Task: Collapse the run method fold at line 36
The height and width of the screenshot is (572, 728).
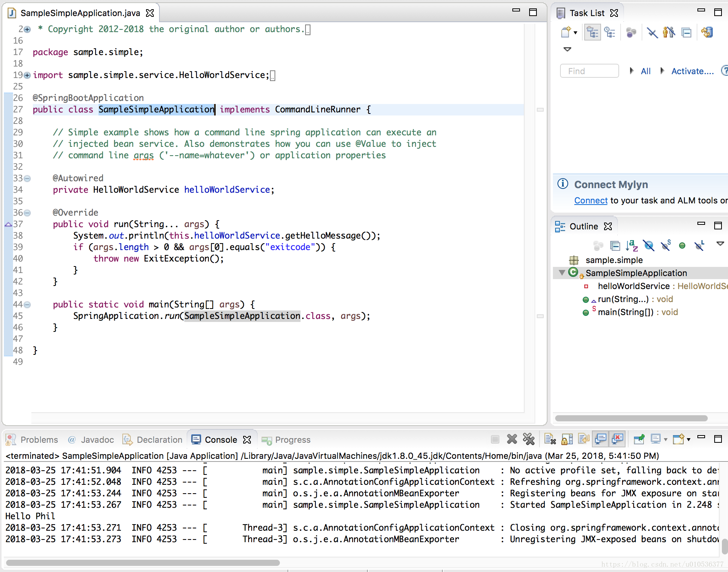Action: pos(27,213)
